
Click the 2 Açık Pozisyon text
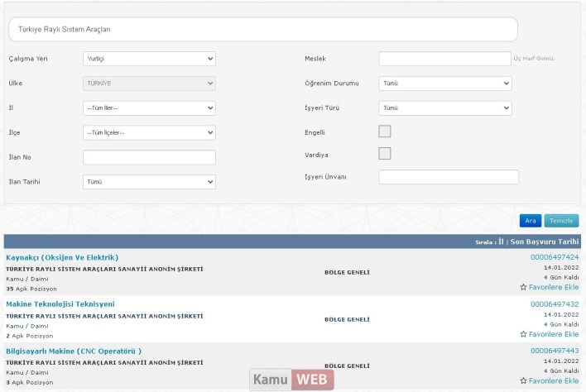(x=30, y=336)
